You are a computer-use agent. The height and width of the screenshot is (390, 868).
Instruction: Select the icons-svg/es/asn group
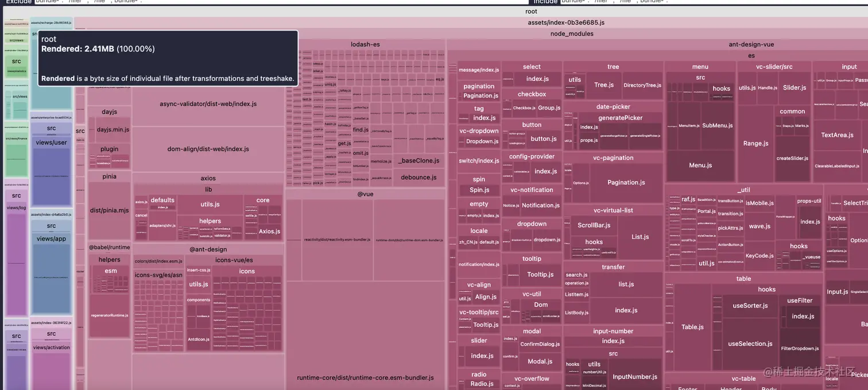[158, 275]
